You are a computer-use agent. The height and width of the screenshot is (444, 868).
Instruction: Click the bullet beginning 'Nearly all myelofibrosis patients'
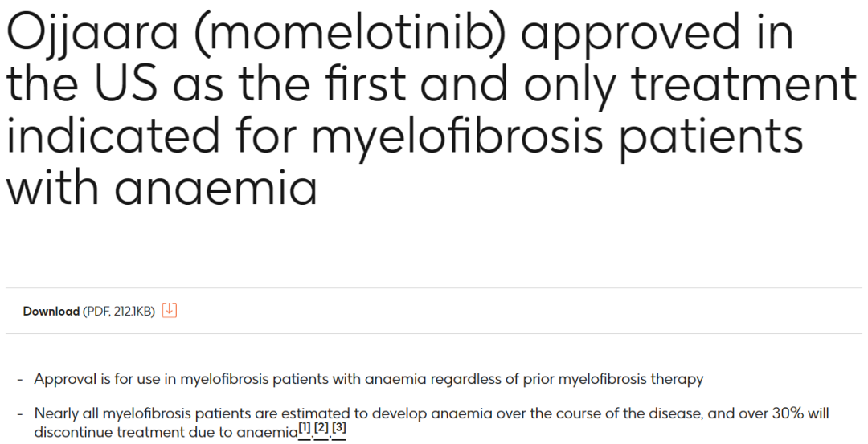(432, 422)
